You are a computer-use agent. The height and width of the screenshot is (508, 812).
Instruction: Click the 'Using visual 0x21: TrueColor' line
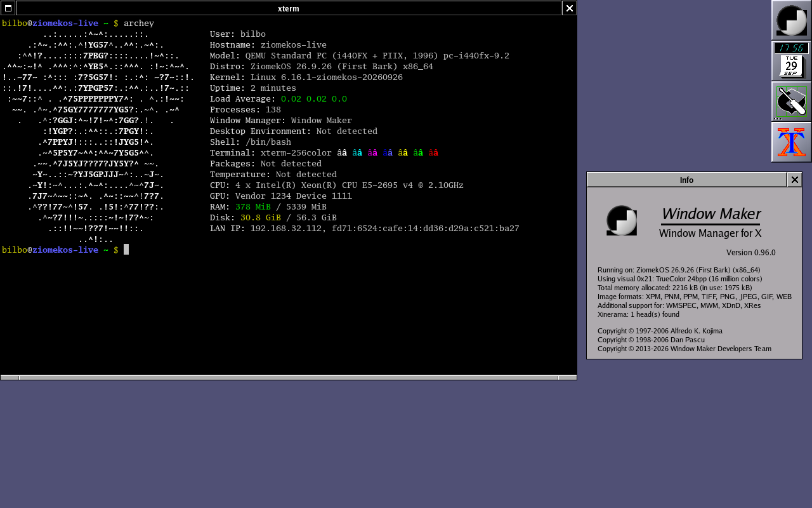pyautogui.click(x=680, y=279)
